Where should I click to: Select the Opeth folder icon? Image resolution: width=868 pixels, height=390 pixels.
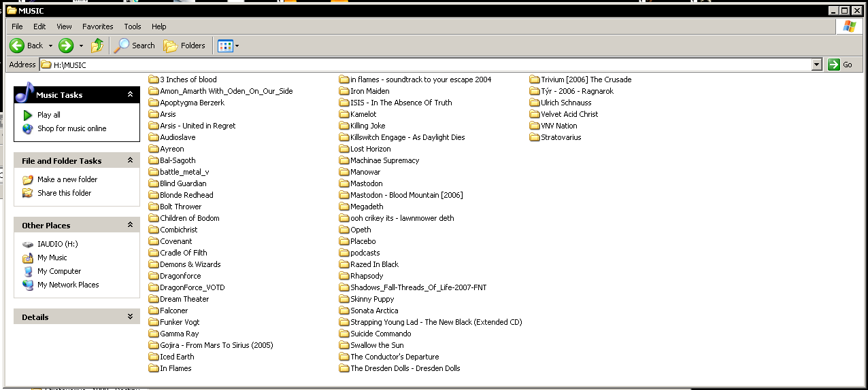click(344, 230)
